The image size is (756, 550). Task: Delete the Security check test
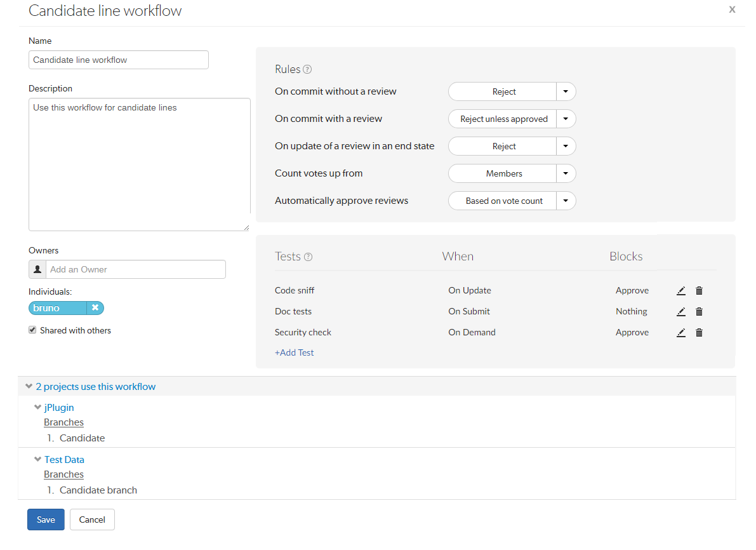coord(699,332)
